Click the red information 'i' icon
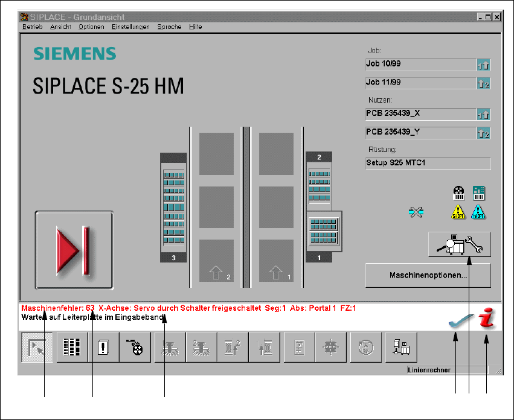 pos(487,320)
